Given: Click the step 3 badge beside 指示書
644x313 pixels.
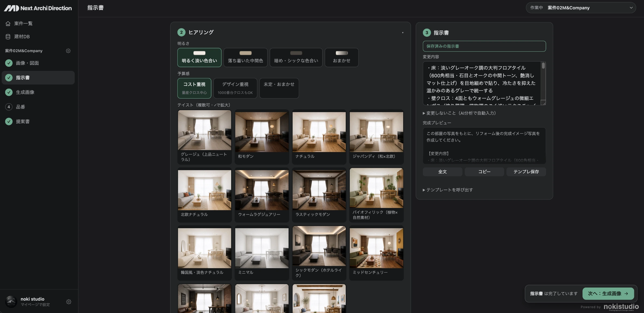Looking at the screenshot, I should 427,33.
